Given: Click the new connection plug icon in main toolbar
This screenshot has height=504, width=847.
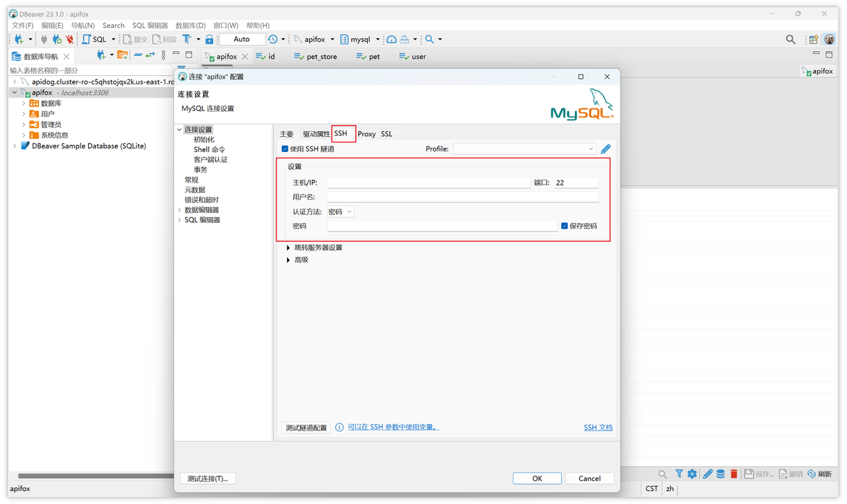Looking at the screenshot, I should tap(19, 40).
